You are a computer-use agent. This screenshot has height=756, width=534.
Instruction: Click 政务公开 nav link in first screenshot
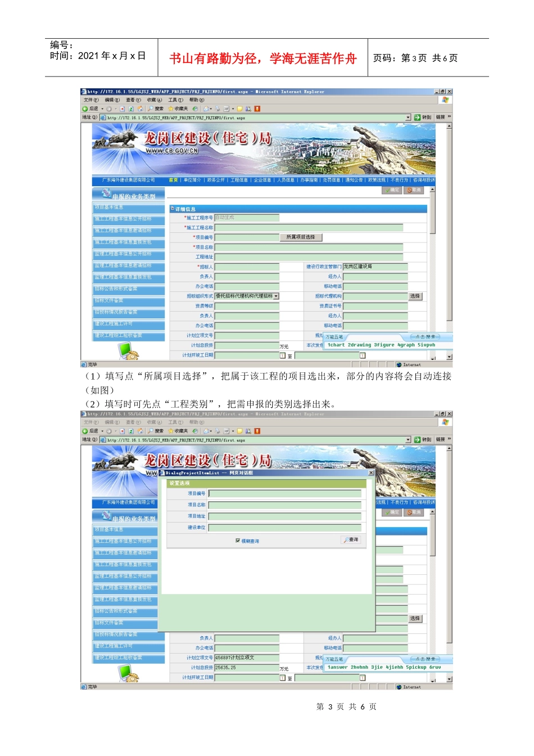[216, 181]
